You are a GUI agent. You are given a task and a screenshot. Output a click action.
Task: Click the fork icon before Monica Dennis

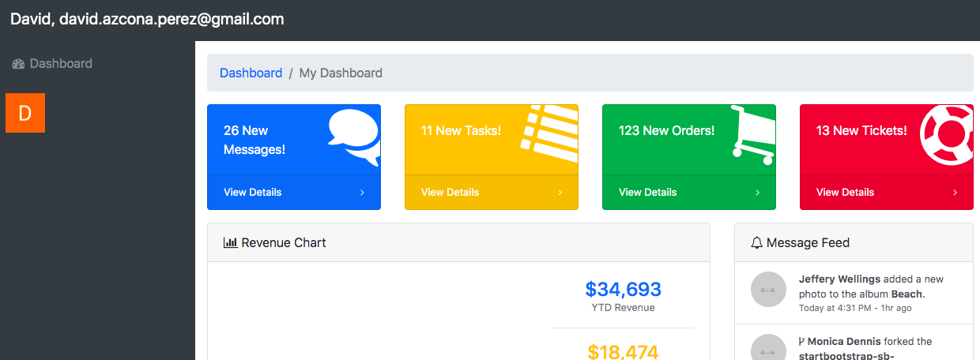(802, 342)
